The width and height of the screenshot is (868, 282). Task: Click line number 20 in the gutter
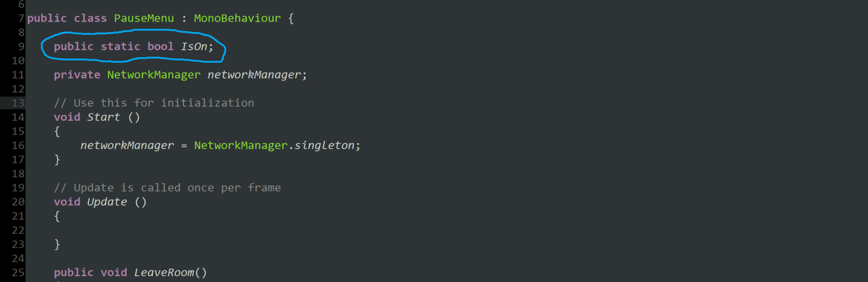[x=18, y=202]
